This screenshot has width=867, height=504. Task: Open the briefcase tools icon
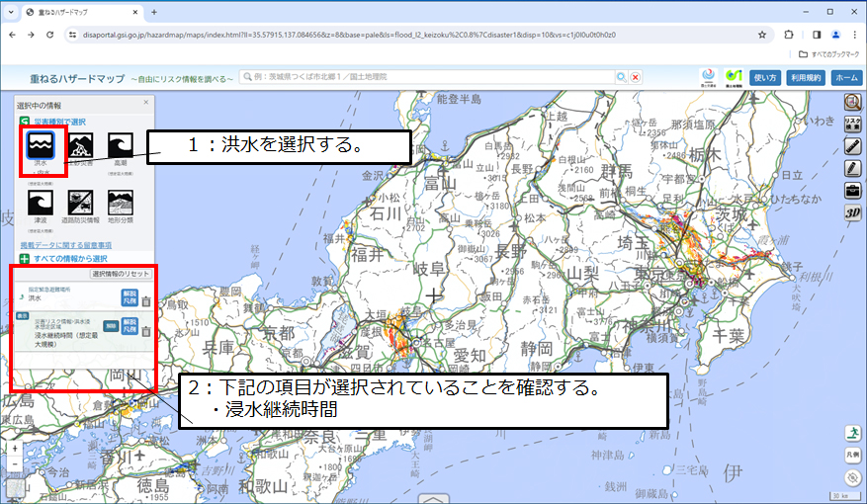[852, 190]
